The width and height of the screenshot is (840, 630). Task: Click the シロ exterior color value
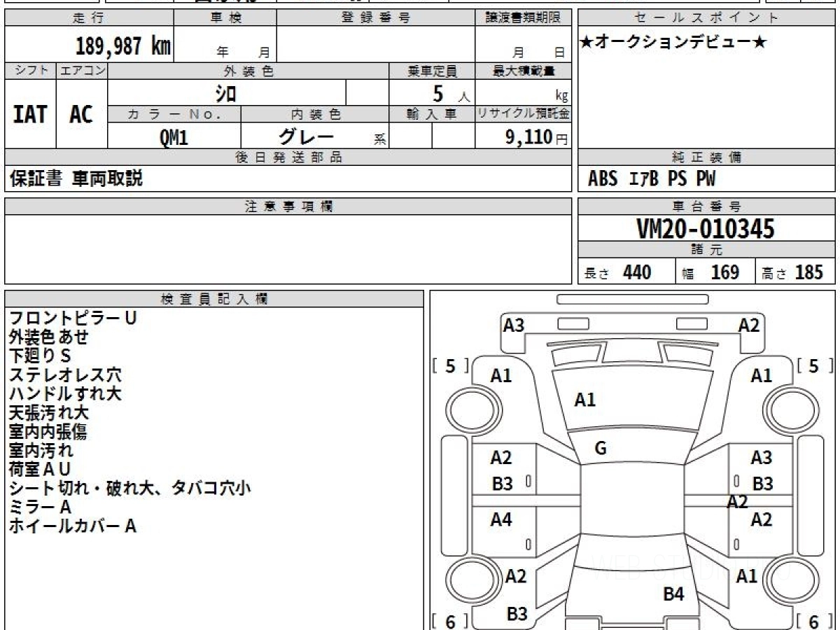tap(226, 92)
